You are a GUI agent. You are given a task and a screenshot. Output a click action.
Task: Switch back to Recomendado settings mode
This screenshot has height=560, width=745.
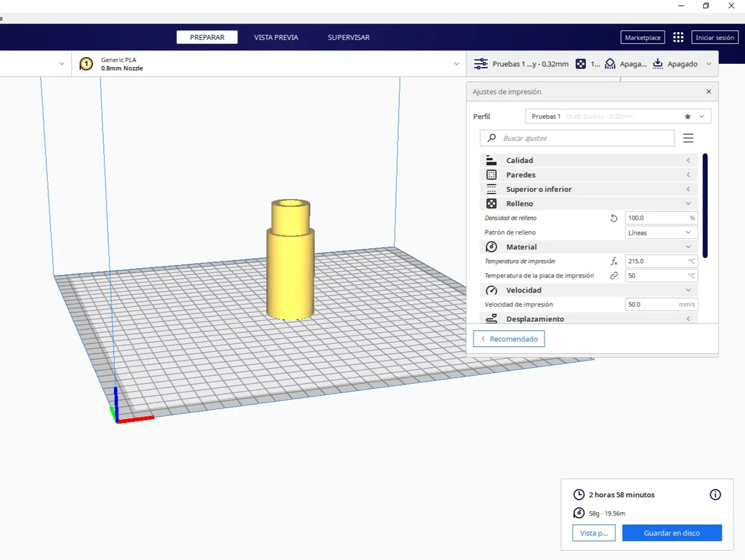tap(508, 338)
